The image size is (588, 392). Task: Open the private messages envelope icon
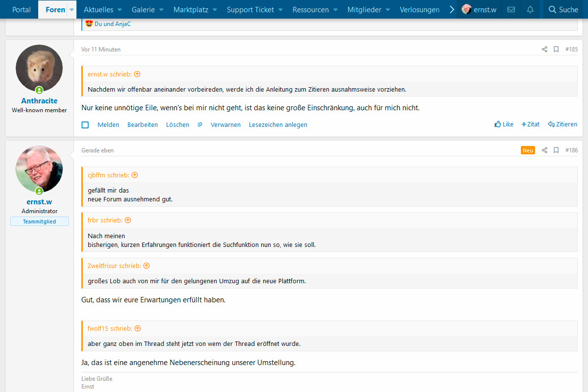coord(511,9)
